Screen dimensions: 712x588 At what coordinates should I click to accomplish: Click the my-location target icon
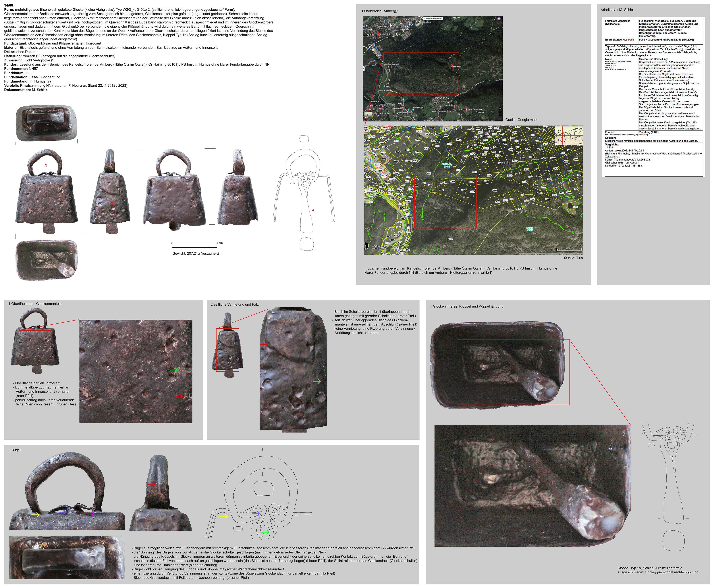500,109
